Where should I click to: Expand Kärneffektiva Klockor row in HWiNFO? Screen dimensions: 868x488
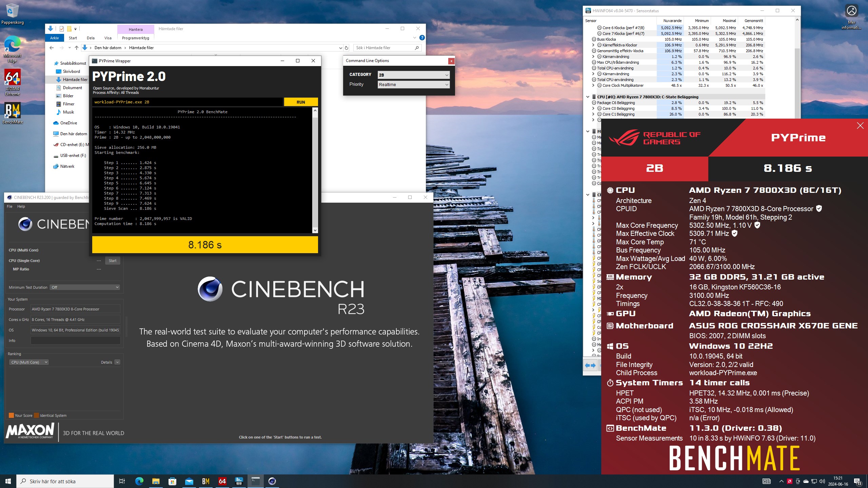coord(593,45)
